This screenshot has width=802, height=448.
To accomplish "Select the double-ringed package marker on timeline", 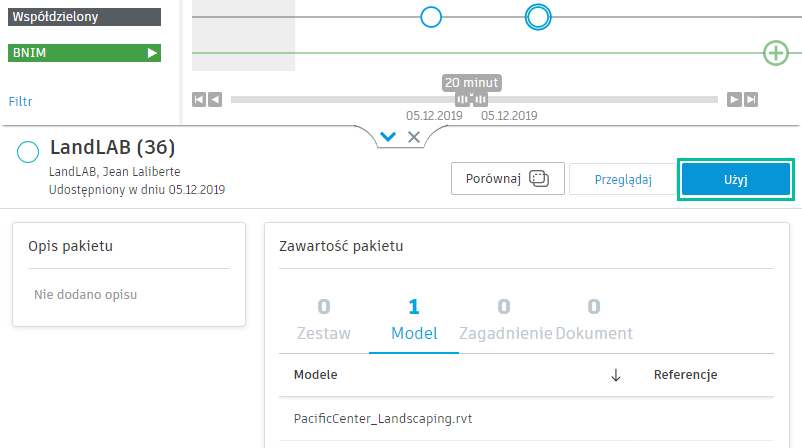I will (538, 16).
